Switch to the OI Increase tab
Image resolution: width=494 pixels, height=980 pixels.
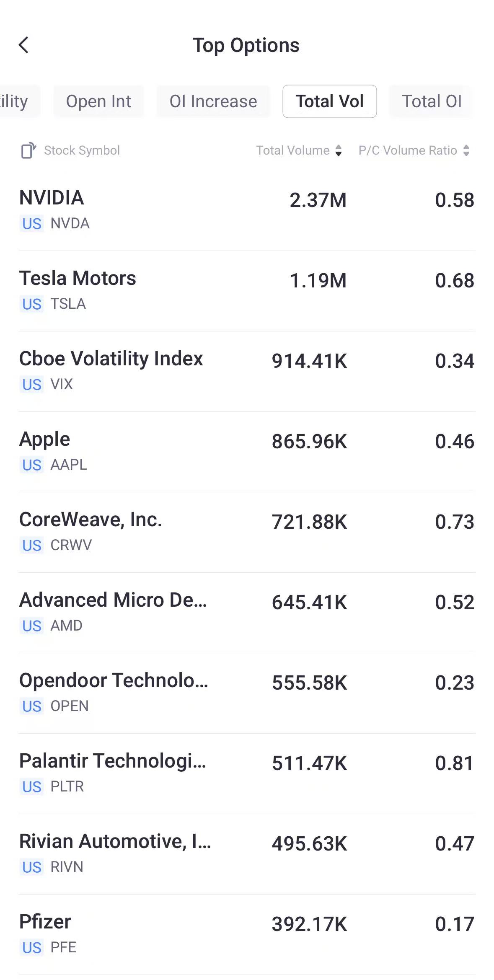point(213,101)
